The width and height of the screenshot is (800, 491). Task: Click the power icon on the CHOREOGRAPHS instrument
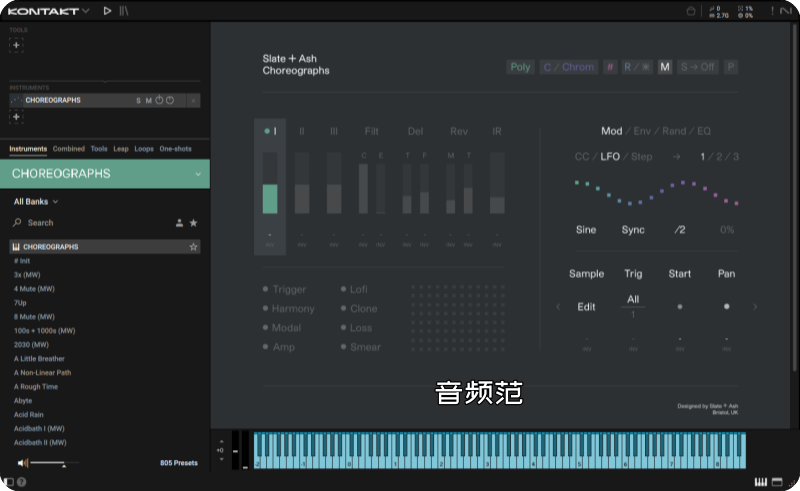tap(159, 100)
